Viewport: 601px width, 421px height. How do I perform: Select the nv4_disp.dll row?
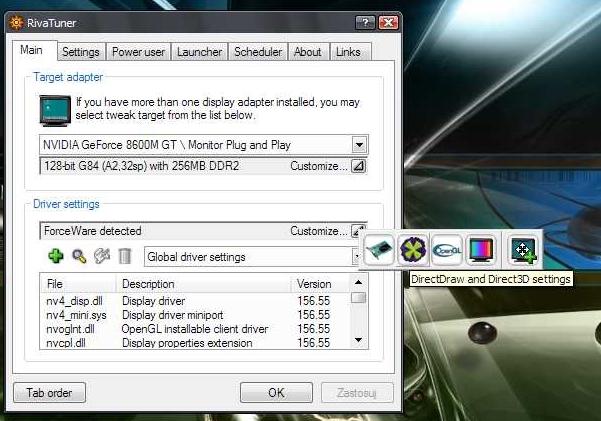pyautogui.click(x=195, y=301)
